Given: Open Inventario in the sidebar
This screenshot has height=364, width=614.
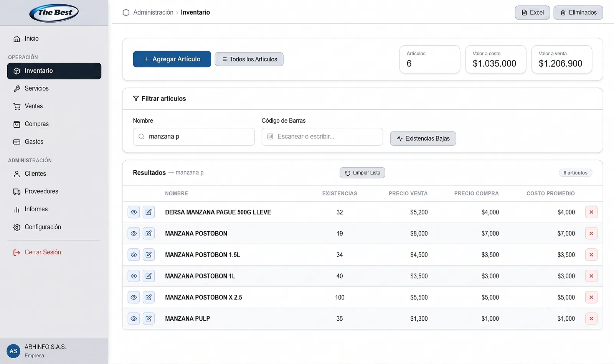Looking at the screenshot, I should coord(54,71).
